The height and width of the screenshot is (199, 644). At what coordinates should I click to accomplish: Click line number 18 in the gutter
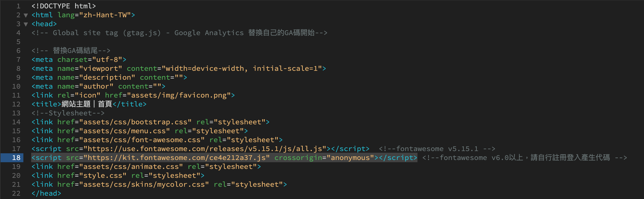(16, 158)
